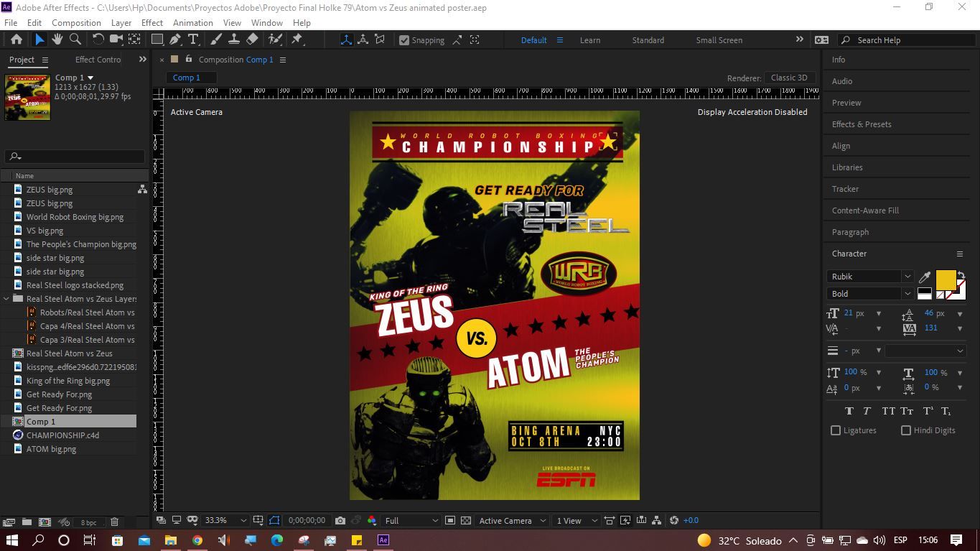Viewport: 980px width, 551px height.
Task: Click the Home icon in toolbar
Action: pos(17,40)
